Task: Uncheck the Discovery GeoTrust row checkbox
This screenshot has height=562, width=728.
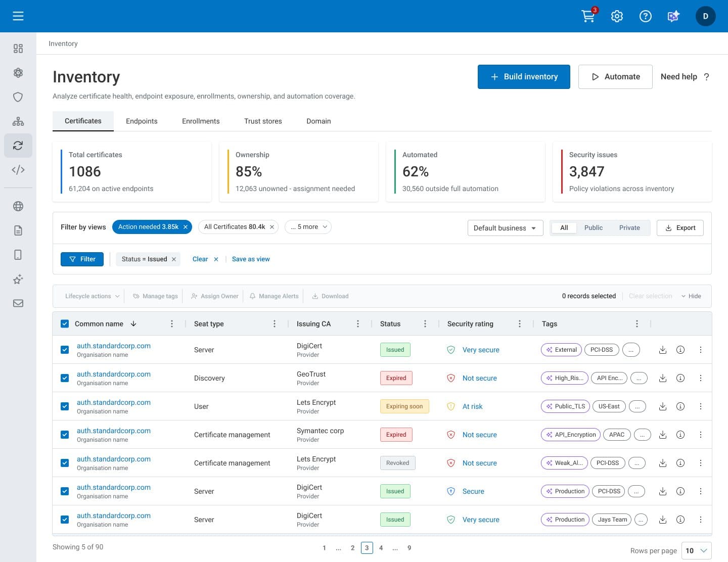Action: [65, 378]
